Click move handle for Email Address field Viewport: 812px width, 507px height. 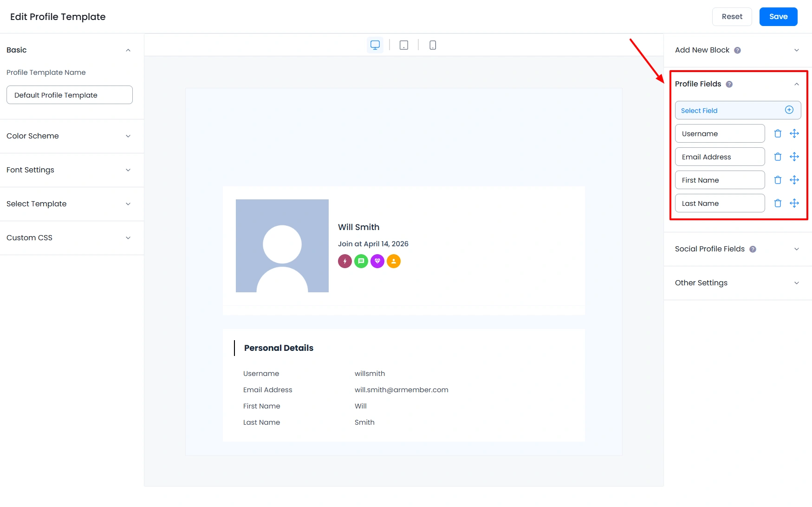(x=794, y=157)
